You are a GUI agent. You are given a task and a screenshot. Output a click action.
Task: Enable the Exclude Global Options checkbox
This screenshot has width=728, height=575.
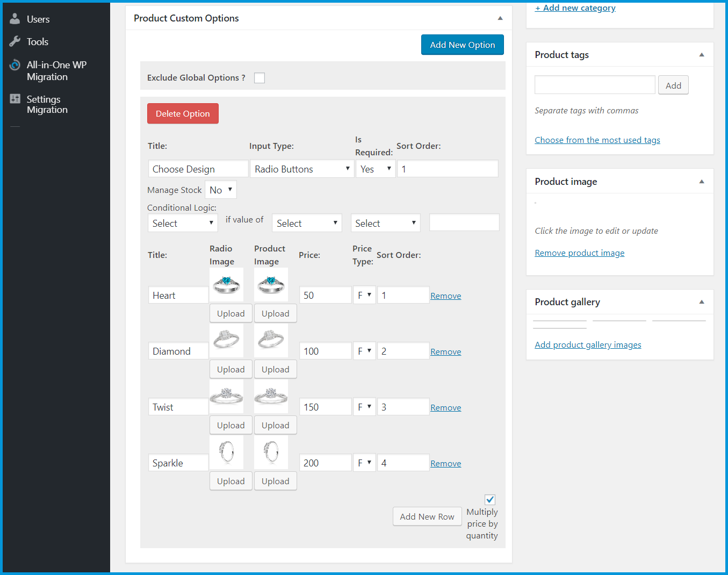click(260, 78)
